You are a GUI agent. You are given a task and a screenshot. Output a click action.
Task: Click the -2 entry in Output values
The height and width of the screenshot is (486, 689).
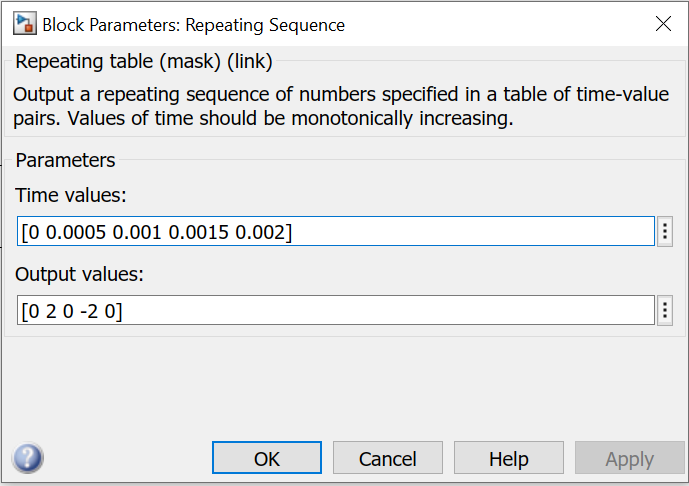(x=89, y=311)
